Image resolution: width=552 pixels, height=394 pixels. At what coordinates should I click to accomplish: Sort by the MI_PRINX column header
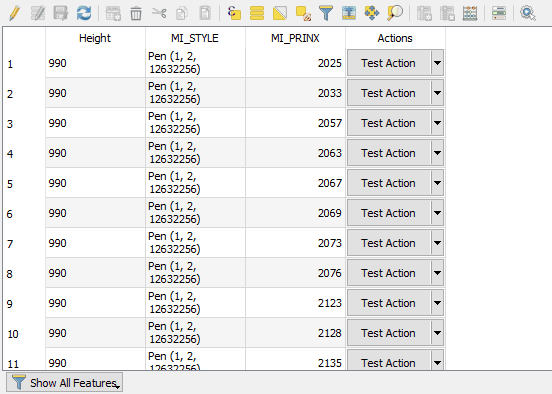295,38
